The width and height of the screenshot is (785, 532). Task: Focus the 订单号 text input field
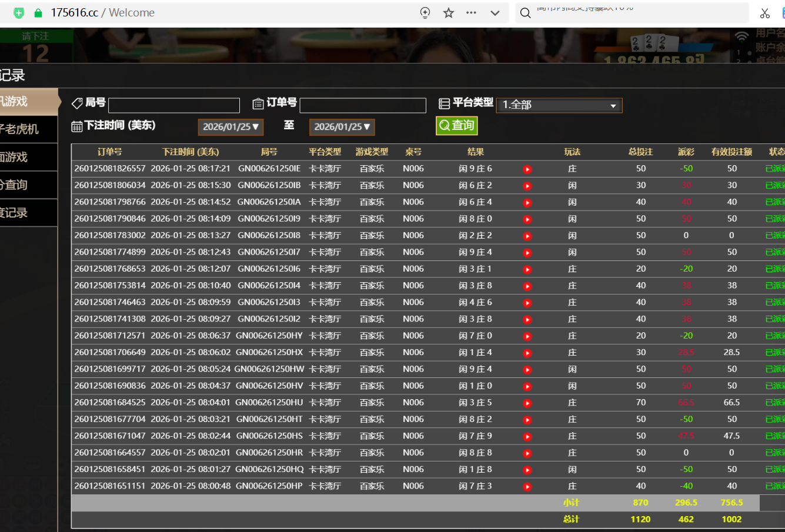click(x=363, y=105)
